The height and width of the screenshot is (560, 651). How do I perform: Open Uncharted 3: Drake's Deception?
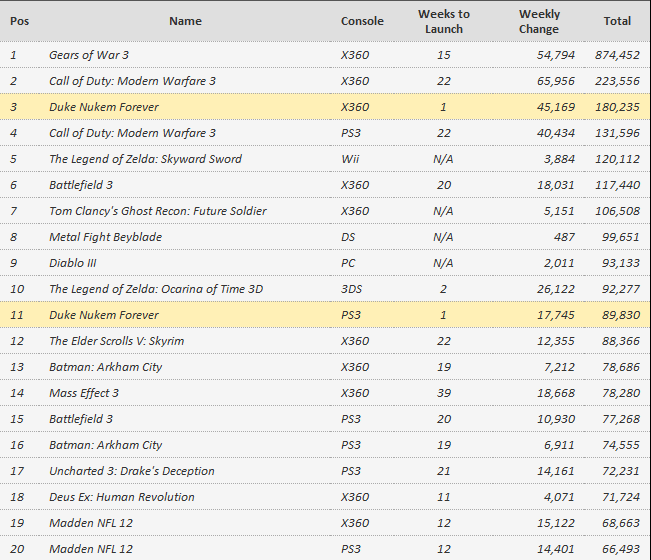[x=131, y=471]
